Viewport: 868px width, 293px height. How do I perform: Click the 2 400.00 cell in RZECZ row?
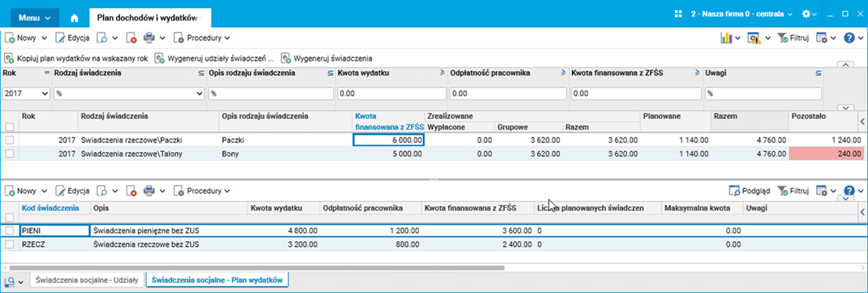click(477, 244)
